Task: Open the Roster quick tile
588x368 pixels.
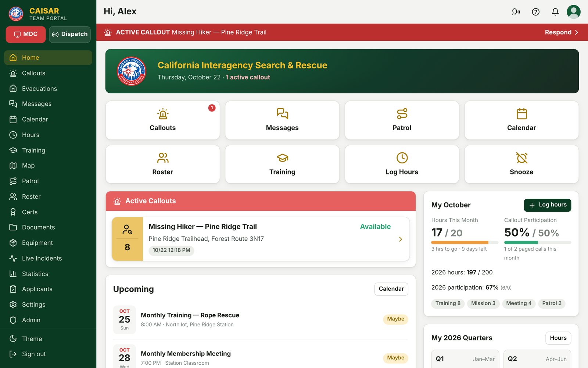Action: point(163,164)
